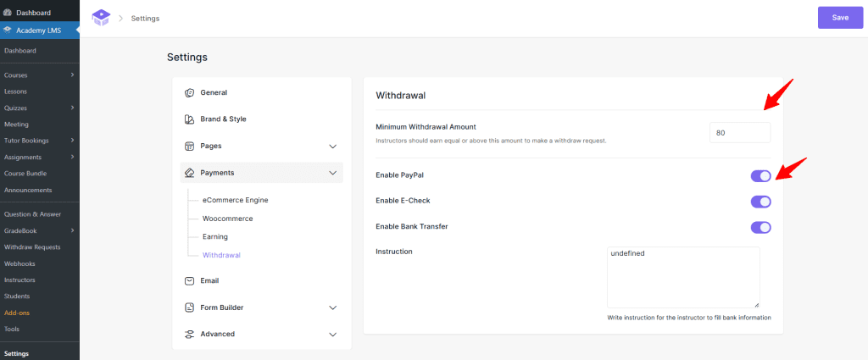Click the Form Builder icon
This screenshot has width=868, height=360.
click(189, 307)
